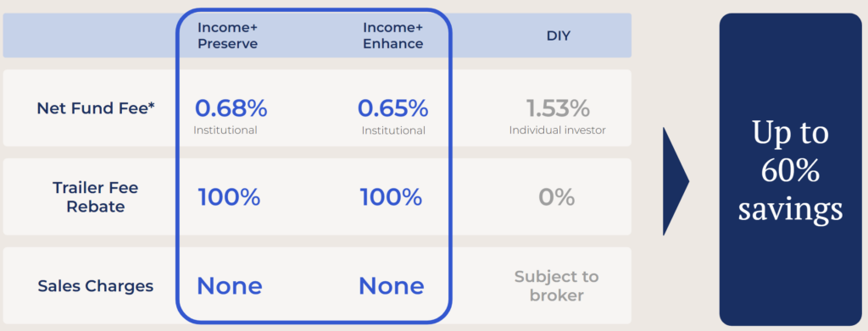This screenshot has width=868, height=331.
Task: Select the Income+ Enhance column header
Action: click(x=392, y=36)
